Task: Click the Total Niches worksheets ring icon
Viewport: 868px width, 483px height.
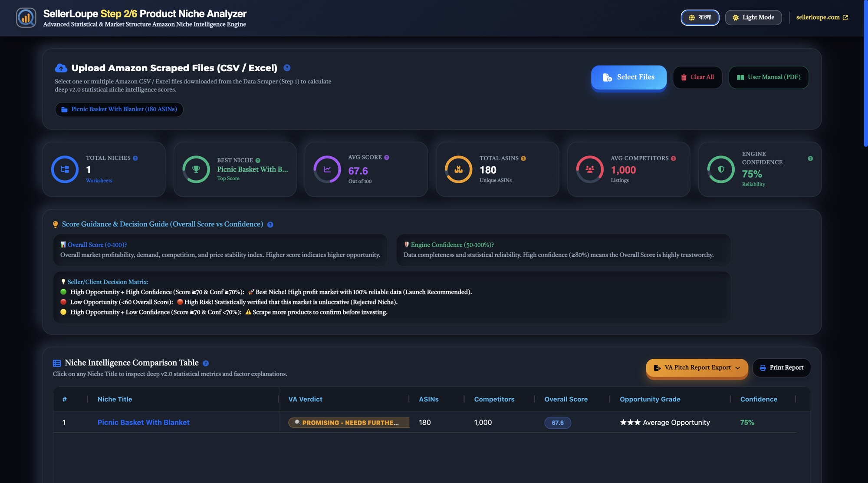Action: pyautogui.click(x=65, y=169)
